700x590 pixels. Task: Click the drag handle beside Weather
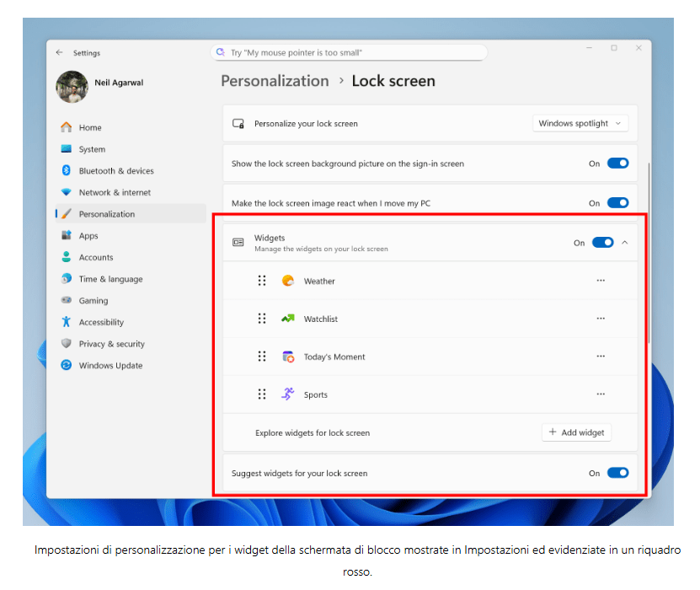click(x=262, y=281)
